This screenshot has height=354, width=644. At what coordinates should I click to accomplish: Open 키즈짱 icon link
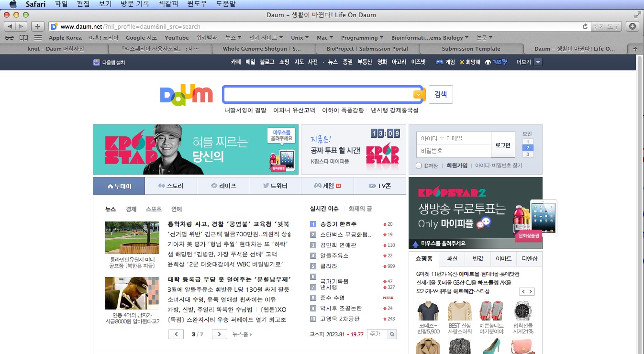click(x=496, y=62)
